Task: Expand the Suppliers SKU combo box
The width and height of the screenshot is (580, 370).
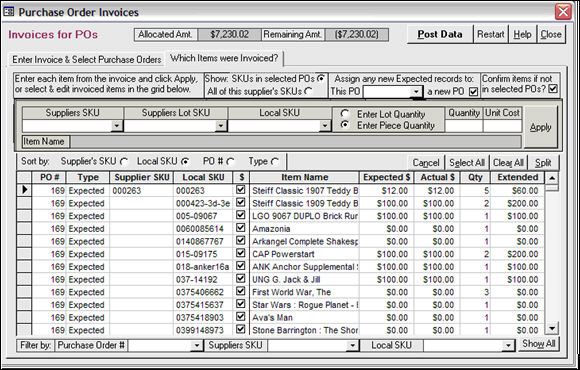Action: [x=117, y=126]
